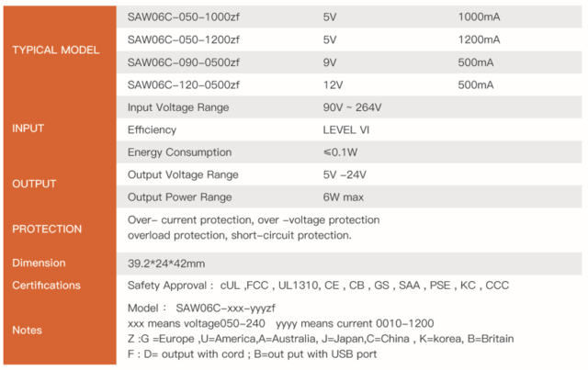
Task: Click the PROTECTION section header
Action: pyautogui.click(x=47, y=229)
